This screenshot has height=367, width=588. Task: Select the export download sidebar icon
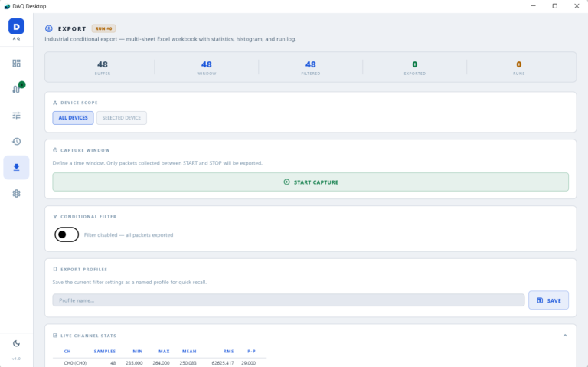coord(16,167)
